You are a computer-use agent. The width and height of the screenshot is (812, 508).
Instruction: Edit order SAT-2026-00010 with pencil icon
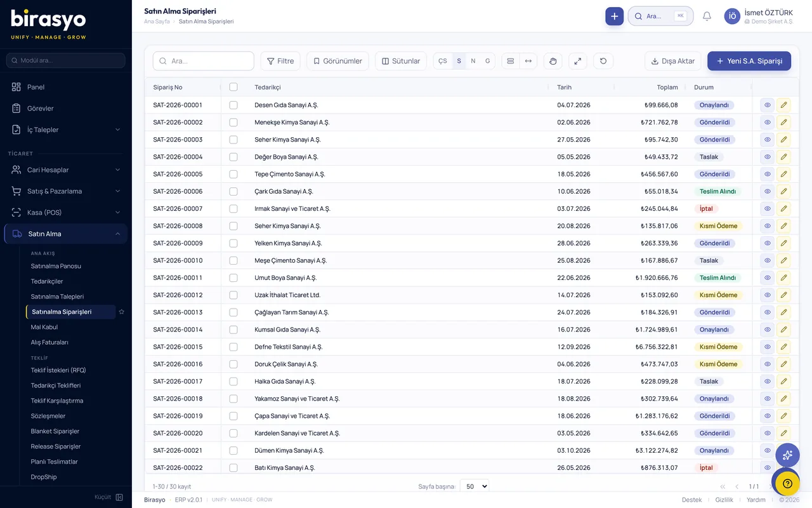[x=784, y=260]
